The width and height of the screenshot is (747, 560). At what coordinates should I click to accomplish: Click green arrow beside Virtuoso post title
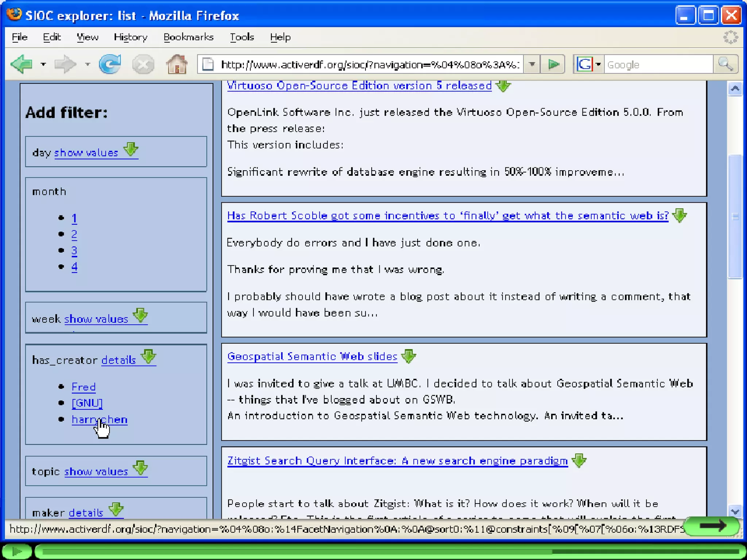click(503, 86)
